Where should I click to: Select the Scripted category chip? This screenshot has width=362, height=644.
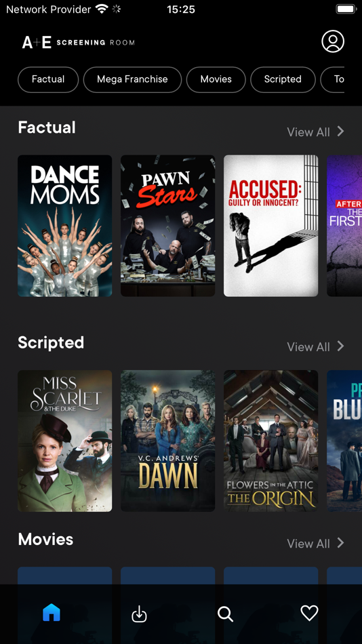tap(283, 80)
